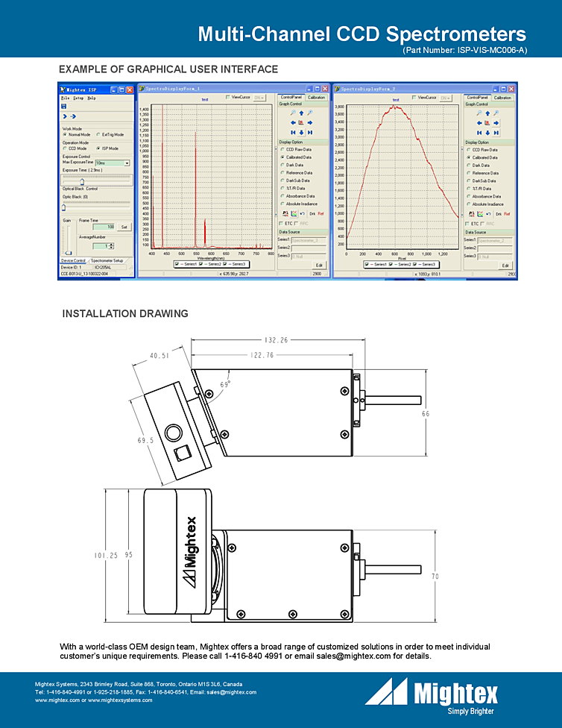562x728 pixels.
Task: Select CCD Raw Data in SpectroDisplayForm_1
Action: tap(282, 149)
